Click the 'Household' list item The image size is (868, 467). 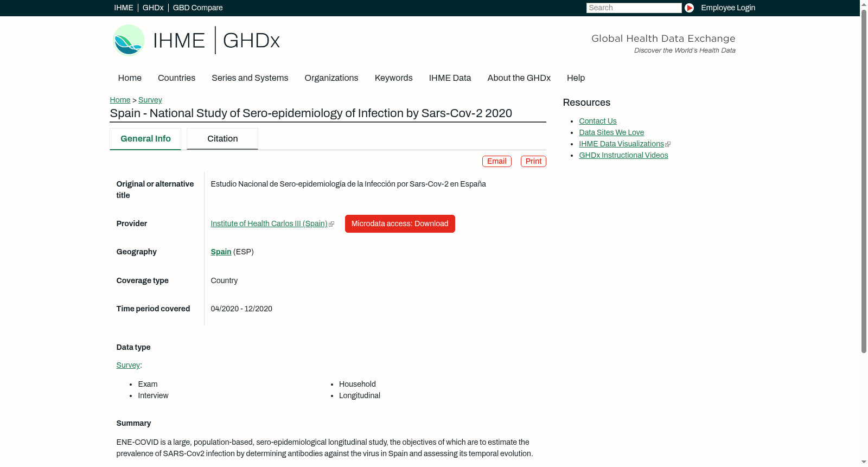pyautogui.click(x=358, y=384)
